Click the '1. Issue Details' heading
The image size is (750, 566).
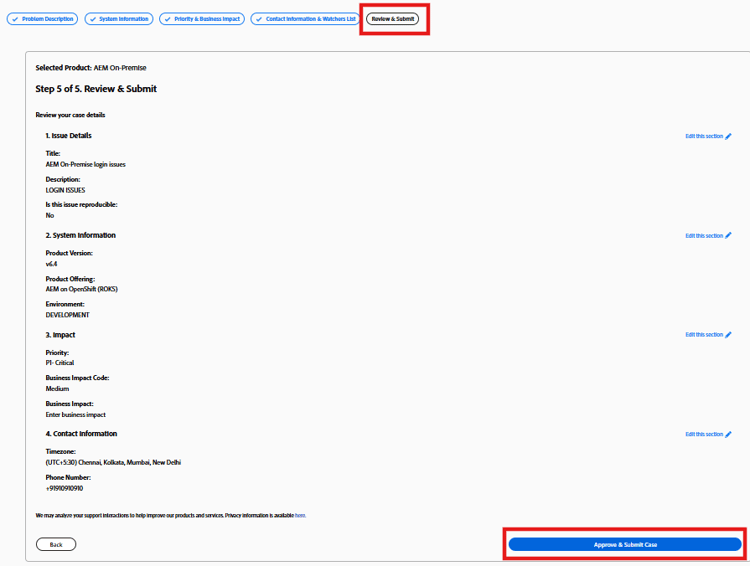[68, 136]
